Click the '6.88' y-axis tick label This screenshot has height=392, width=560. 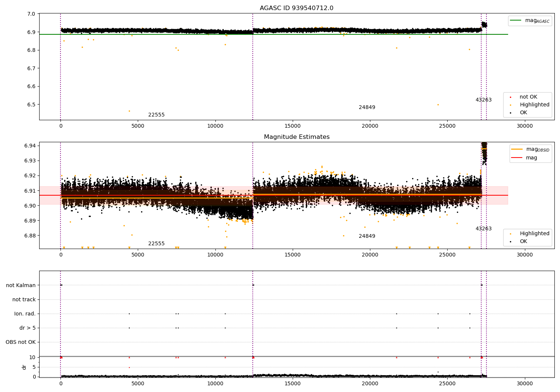coord(30,236)
